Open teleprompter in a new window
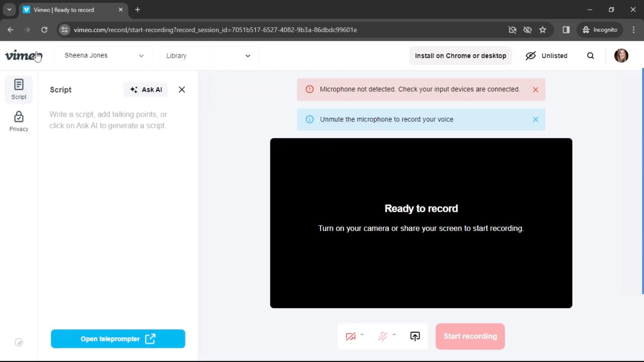This screenshot has height=362, width=644. point(118,339)
